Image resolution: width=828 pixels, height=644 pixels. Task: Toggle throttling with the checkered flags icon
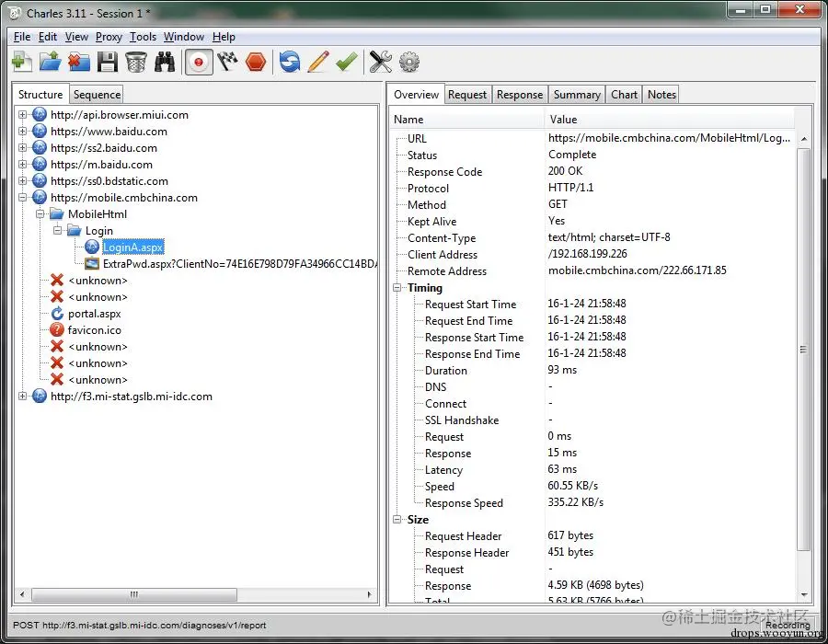227,62
